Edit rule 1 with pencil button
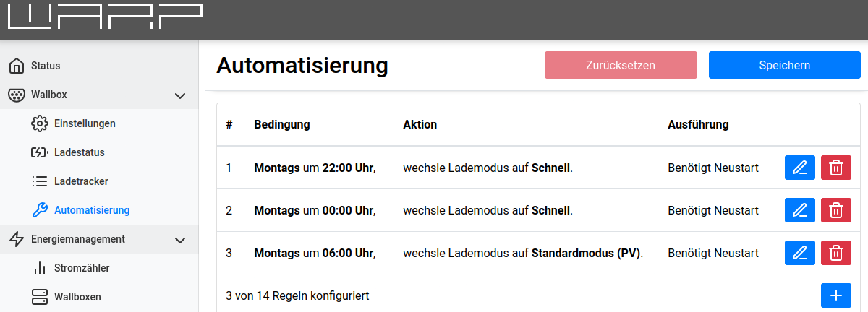This screenshot has width=868, height=312. [799, 168]
